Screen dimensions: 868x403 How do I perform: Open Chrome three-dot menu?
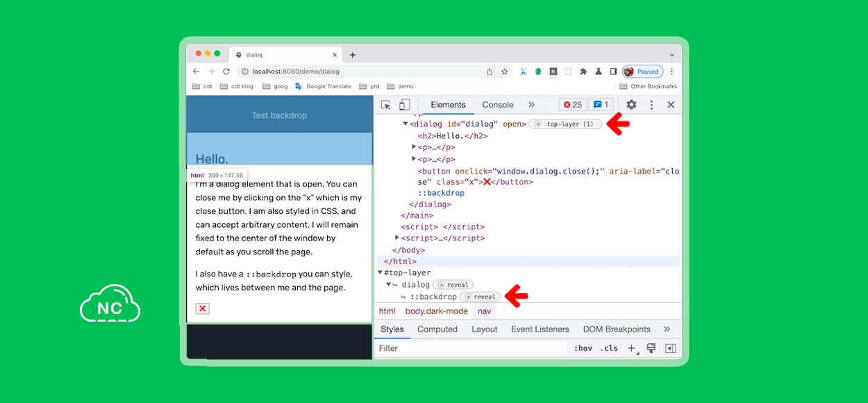(x=671, y=72)
